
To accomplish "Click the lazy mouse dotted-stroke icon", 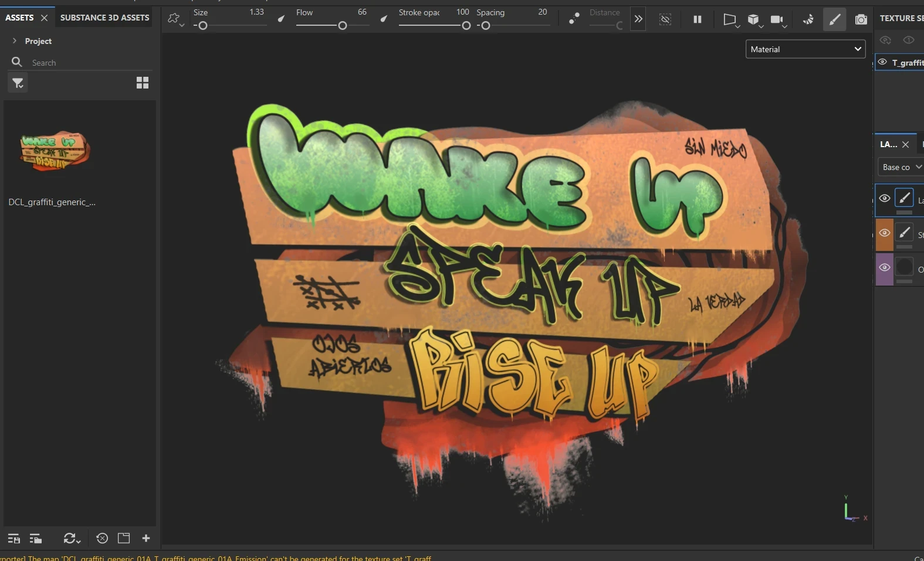I will (574, 19).
